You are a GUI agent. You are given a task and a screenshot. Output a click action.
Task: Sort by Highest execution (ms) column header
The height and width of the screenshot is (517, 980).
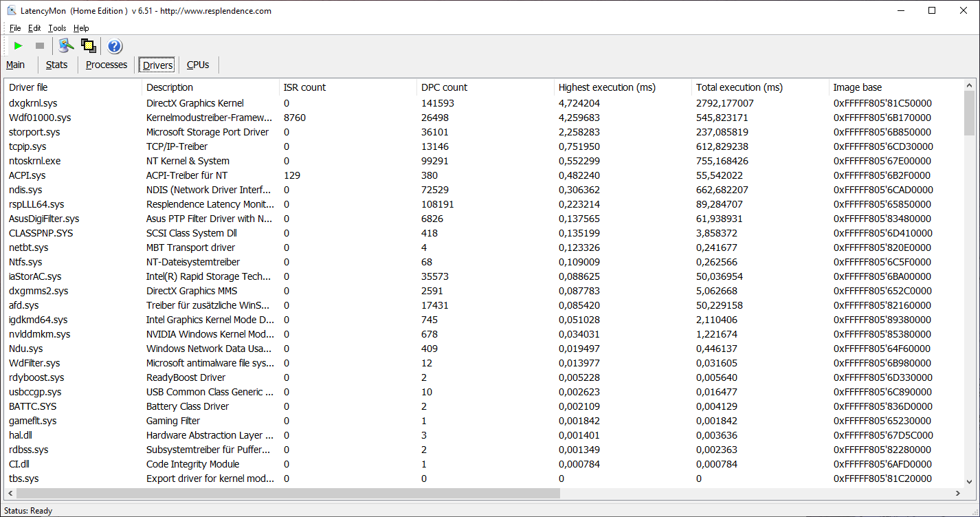pos(623,87)
